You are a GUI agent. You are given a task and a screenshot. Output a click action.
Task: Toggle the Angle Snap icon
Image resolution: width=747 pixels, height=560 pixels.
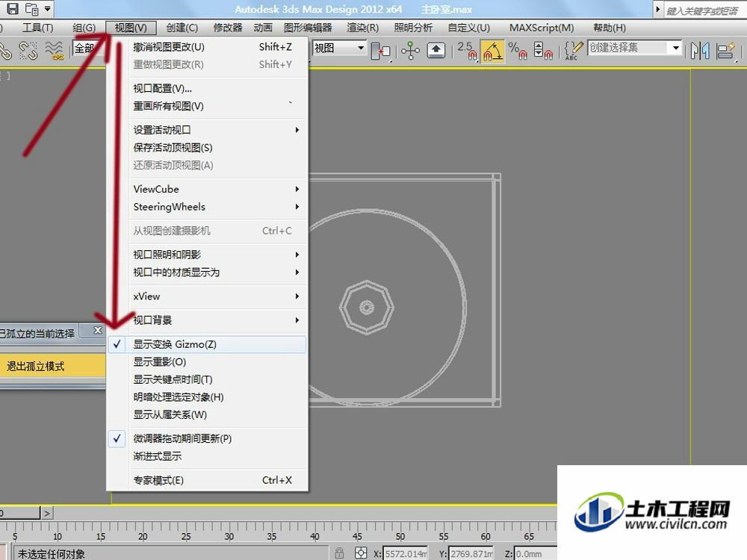click(x=492, y=50)
